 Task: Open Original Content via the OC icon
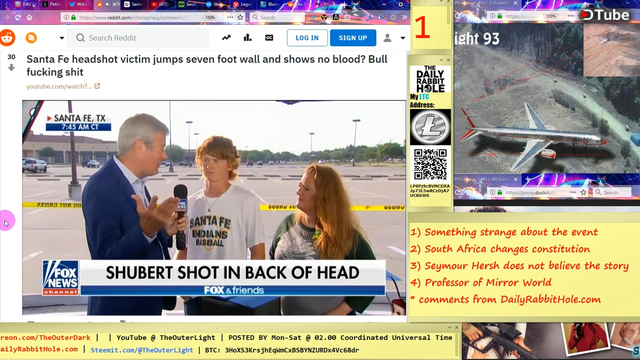(269, 38)
